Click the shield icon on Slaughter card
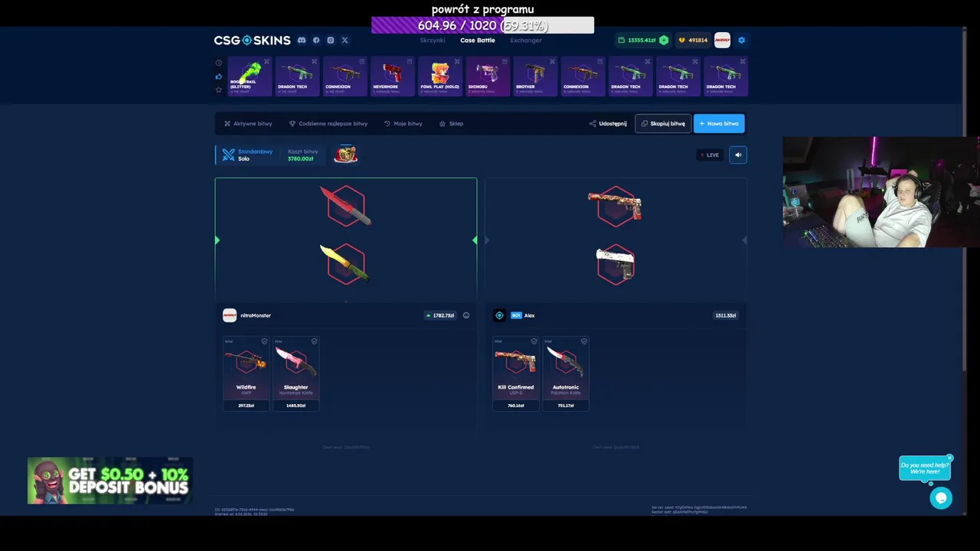The image size is (980, 551). [314, 341]
